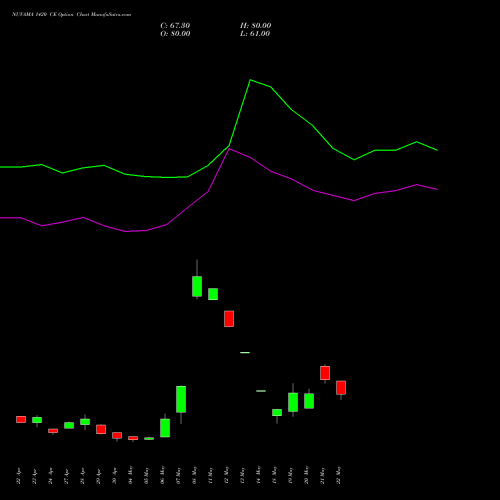Select the high value H: 80.00

[255, 26]
